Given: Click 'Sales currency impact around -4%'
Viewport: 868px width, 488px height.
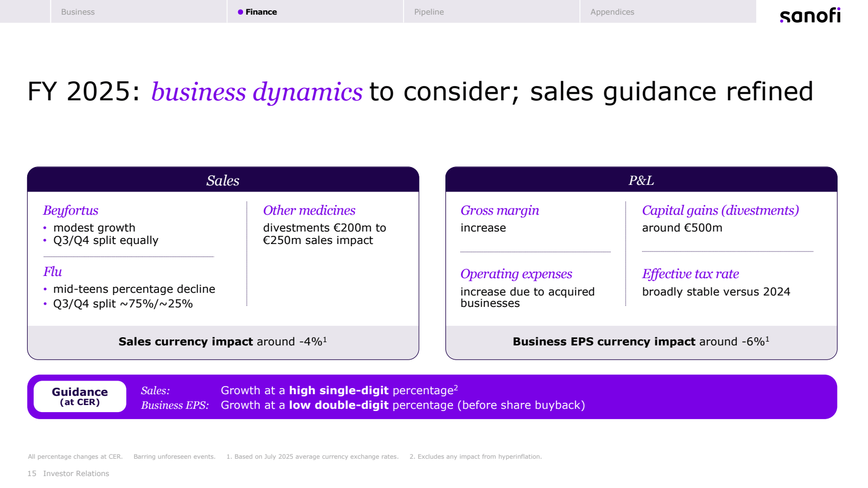Looking at the screenshot, I should [x=223, y=342].
